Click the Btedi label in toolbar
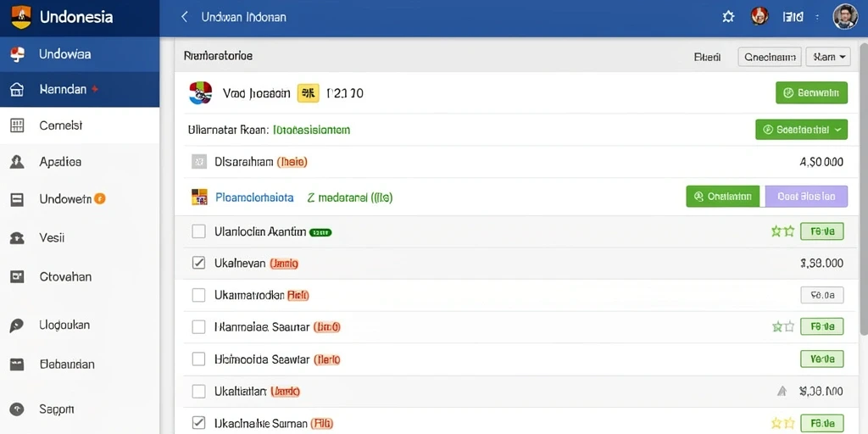Image resolution: width=868 pixels, height=434 pixels. point(707,57)
